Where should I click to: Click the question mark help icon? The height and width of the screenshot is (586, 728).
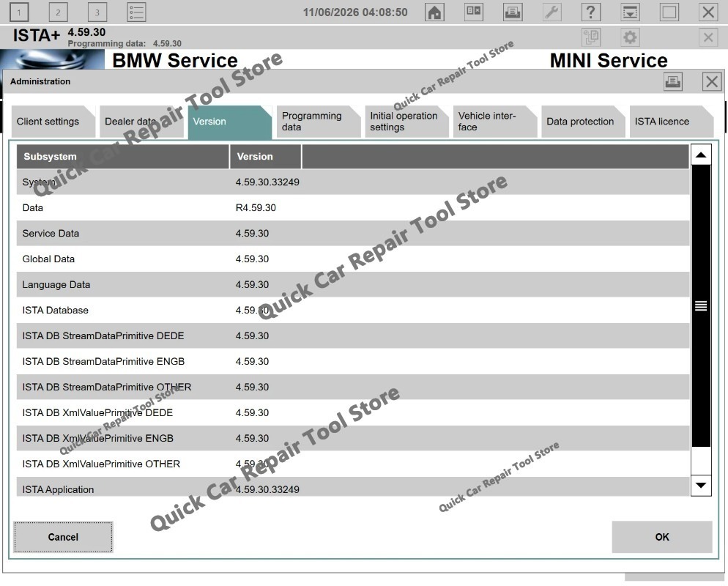(x=590, y=12)
